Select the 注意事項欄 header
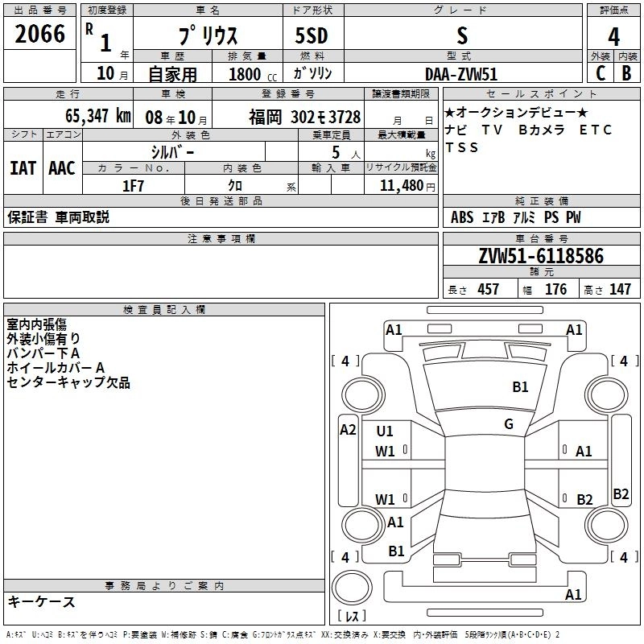This screenshot has width=644, height=644. [x=221, y=238]
